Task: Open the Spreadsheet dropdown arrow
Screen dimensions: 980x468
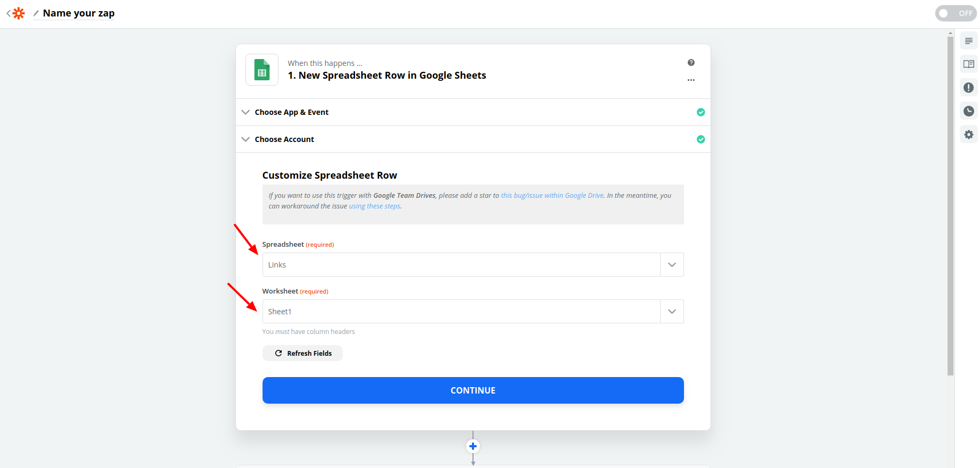Action: click(x=672, y=265)
